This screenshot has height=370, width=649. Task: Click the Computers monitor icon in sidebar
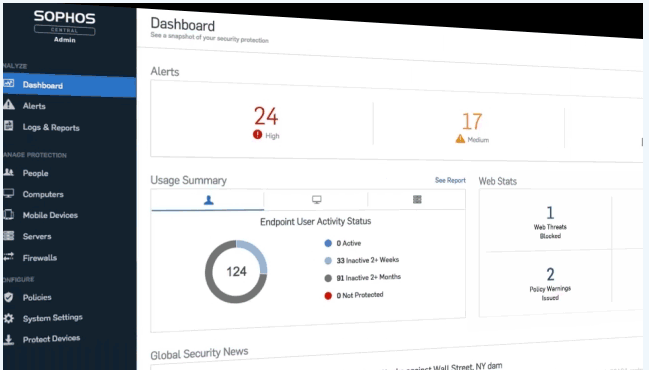[x=9, y=193]
